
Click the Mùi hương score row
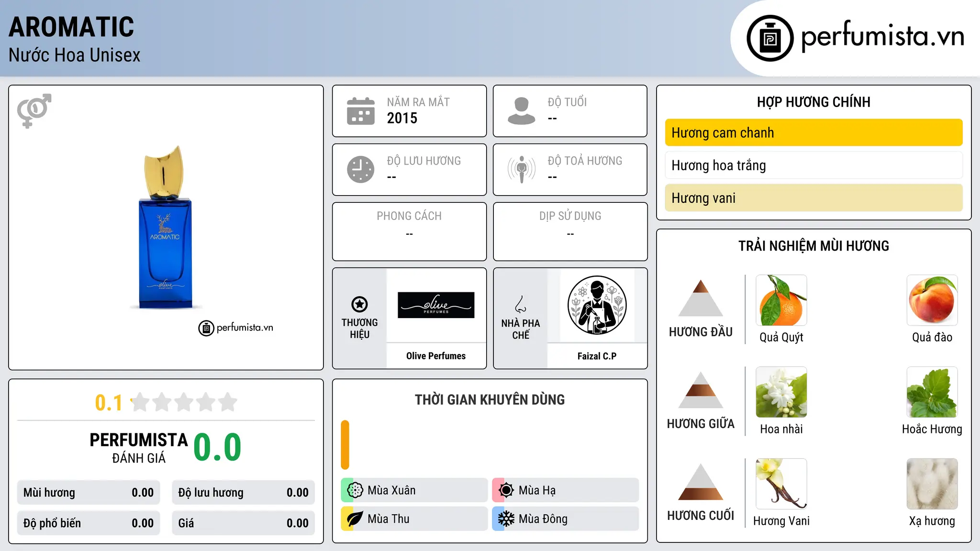click(89, 493)
